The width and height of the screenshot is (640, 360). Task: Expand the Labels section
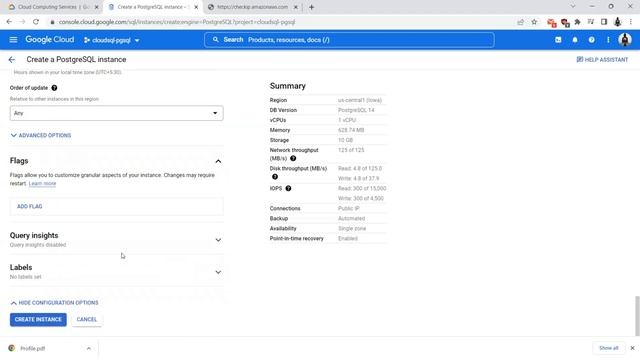(x=218, y=272)
